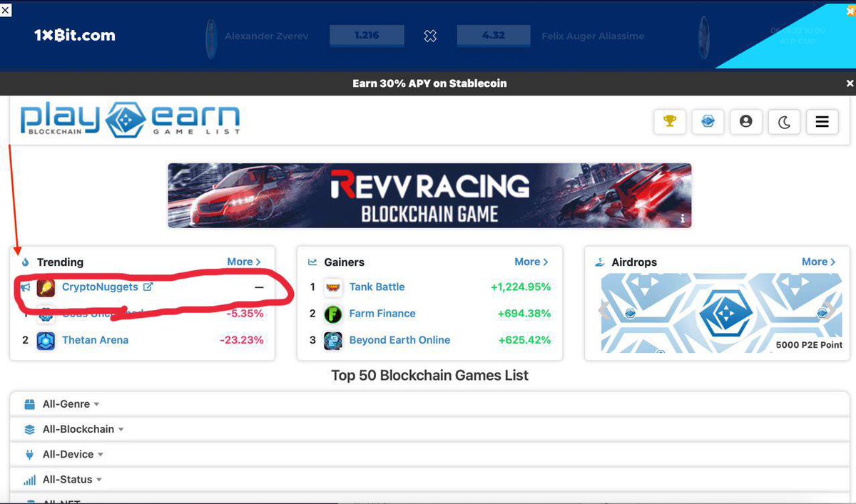Open the Tank Battle game link
Image resolution: width=856 pixels, height=504 pixels.
377,287
